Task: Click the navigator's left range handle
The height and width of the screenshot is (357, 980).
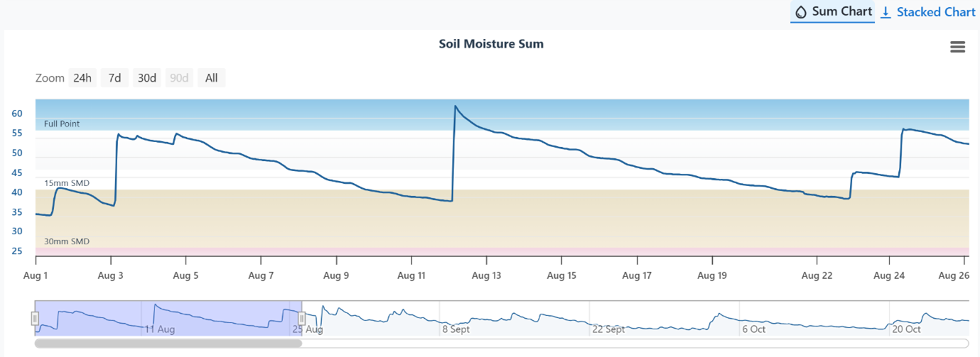Action: coord(35,318)
